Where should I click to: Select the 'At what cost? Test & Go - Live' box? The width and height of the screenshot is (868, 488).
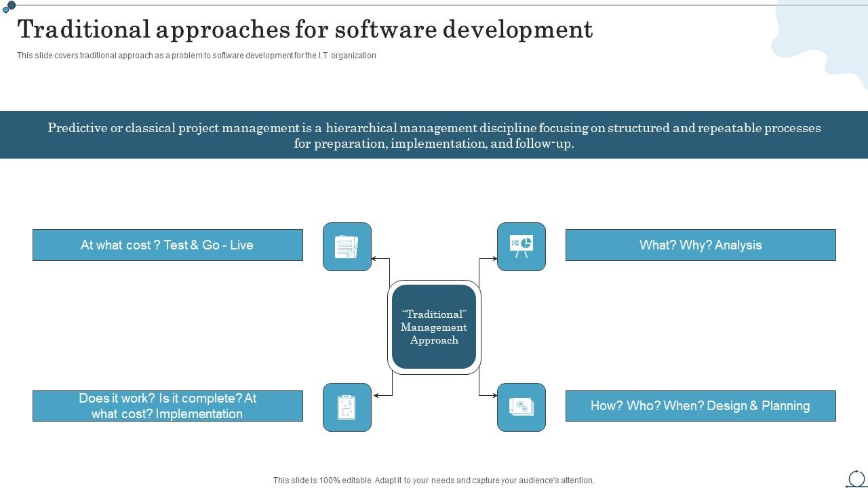coord(167,245)
